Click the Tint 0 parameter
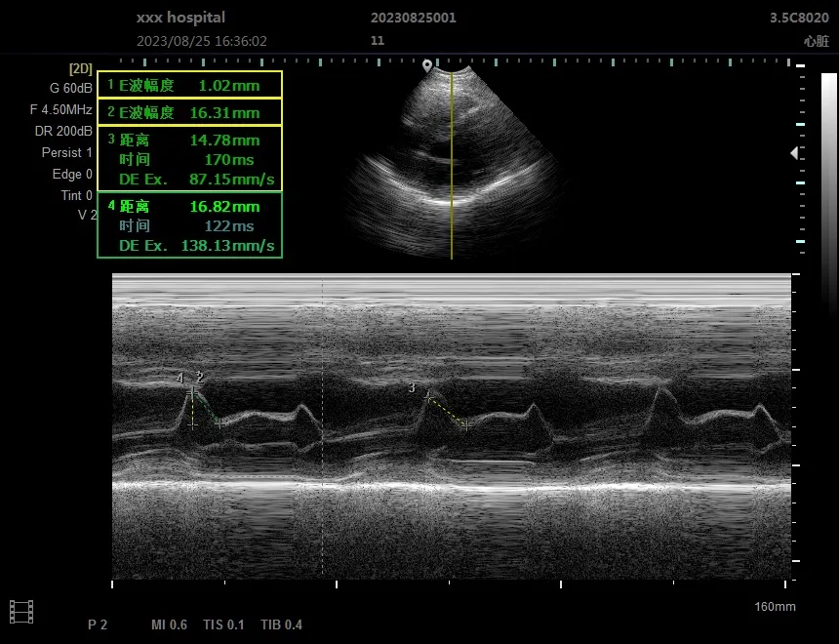This screenshot has height=644, width=839. pyautogui.click(x=76, y=195)
